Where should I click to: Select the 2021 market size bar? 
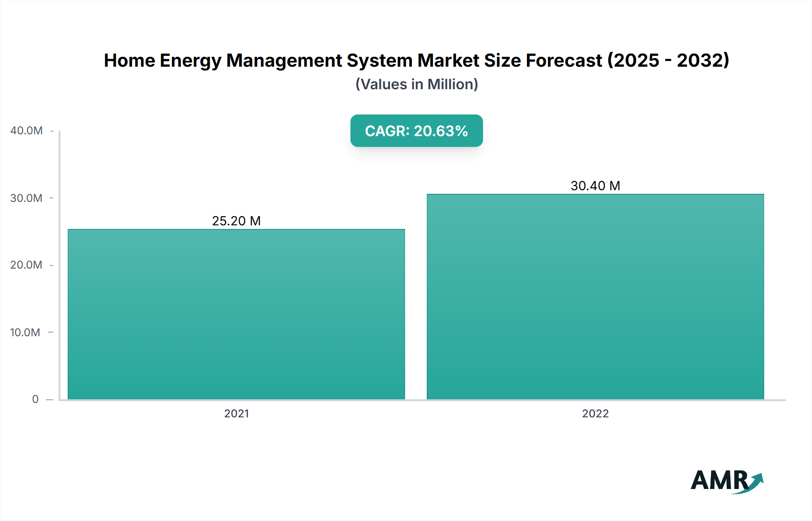[x=235, y=315]
